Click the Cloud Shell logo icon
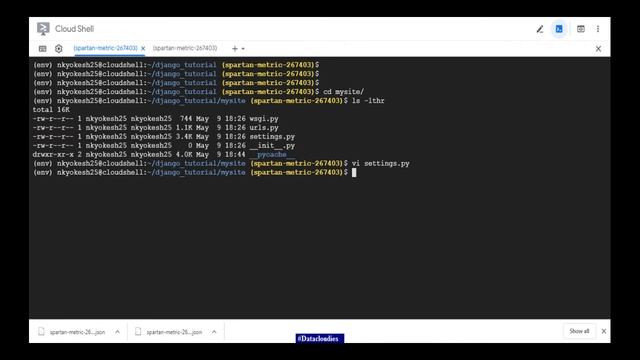640x360 pixels. (43, 29)
